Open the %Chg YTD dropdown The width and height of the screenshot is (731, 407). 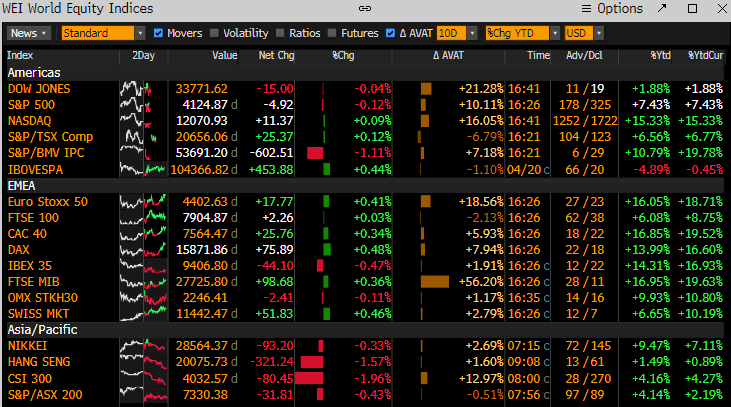pyautogui.click(x=555, y=33)
